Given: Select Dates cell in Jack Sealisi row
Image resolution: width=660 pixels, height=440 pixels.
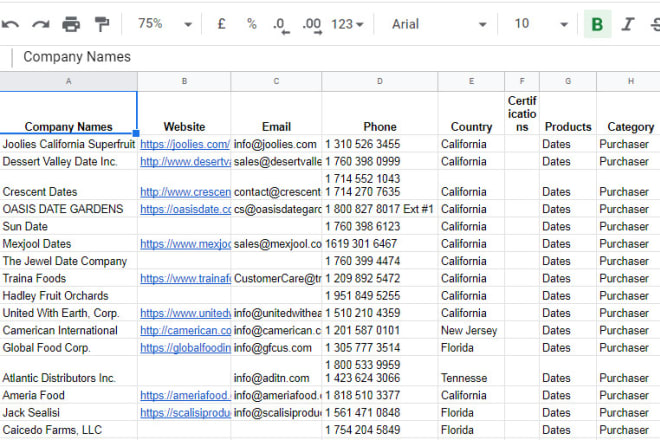Looking at the screenshot, I should [x=568, y=412].
